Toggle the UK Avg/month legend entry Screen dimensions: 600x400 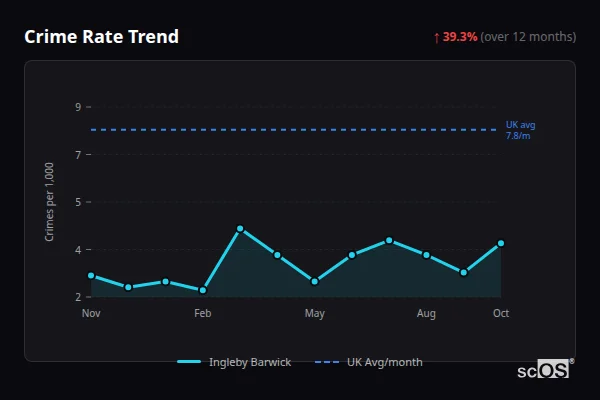point(368,362)
